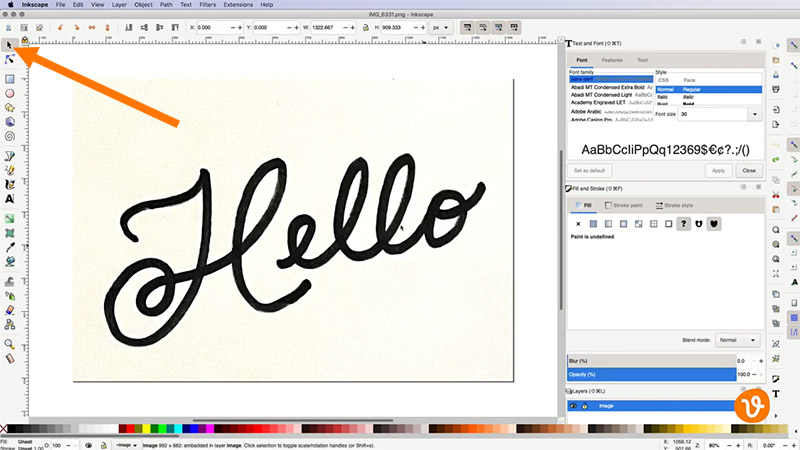Open the Blend mode Normal dropdown
This screenshot has height=450, width=800.
737,340
